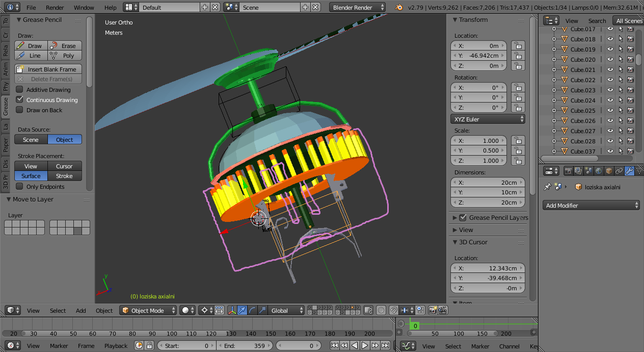Click the Play animation button
The width and height of the screenshot is (644, 352).
(365, 345)
